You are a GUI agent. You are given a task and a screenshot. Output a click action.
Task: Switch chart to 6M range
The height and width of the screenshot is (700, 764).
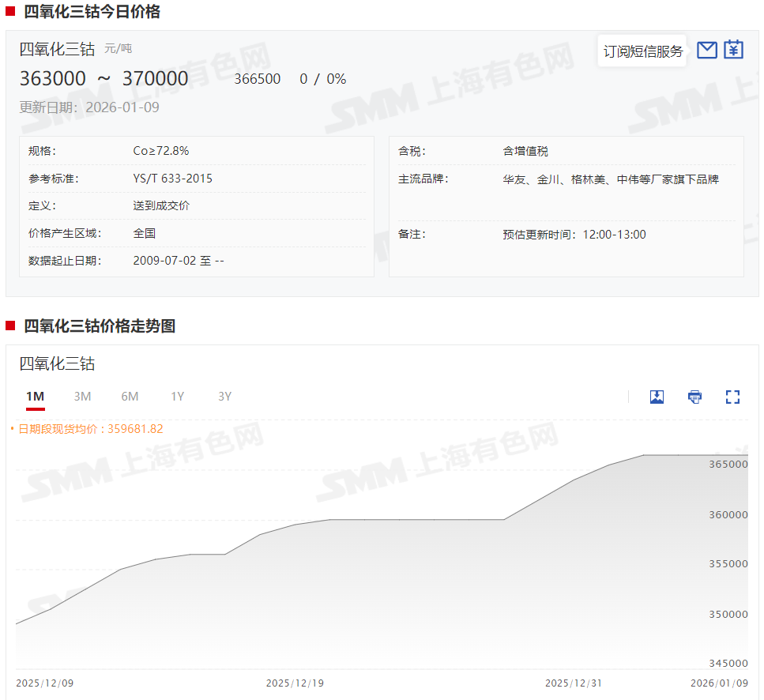tap(130, 397)
